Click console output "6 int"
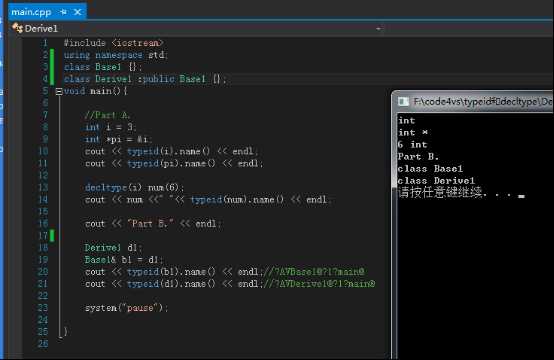This screenshot has height=360, width=554. [x=412, y=145]
